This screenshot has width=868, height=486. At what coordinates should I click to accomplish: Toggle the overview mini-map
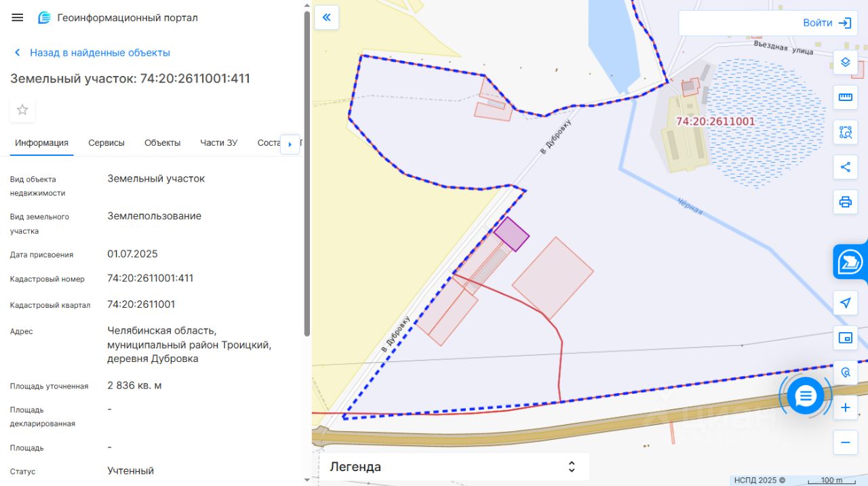(x=845, y=338)
